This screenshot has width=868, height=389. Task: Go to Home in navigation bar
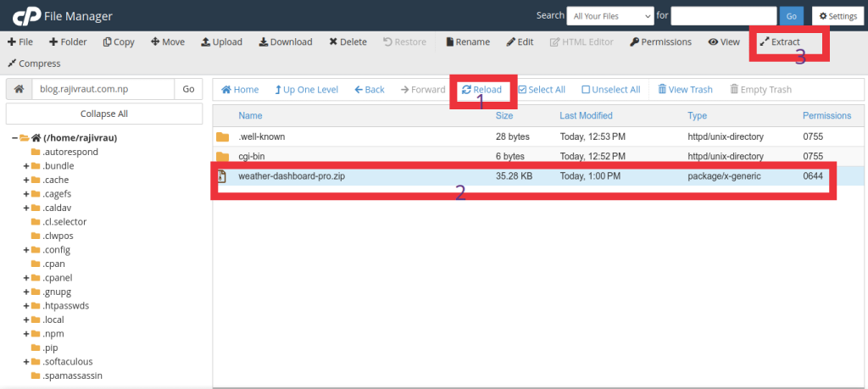coord(240,90)
